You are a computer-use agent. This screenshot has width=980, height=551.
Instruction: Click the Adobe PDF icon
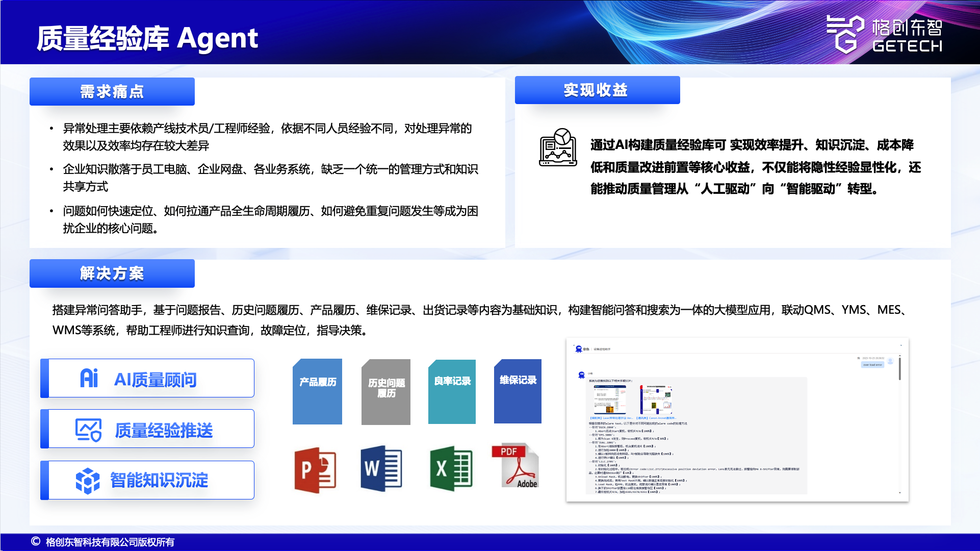click(515, 465)
